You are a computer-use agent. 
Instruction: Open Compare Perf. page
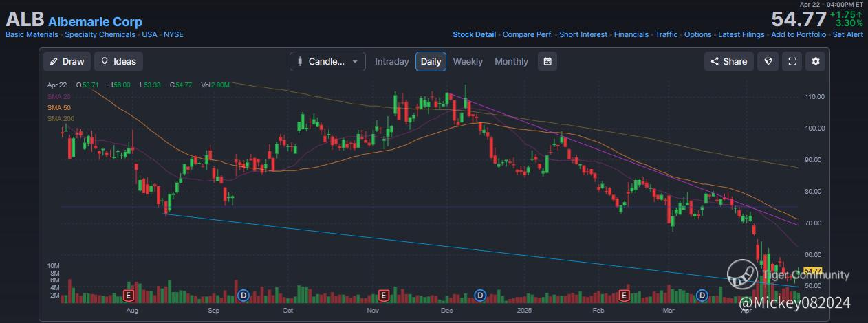tap(528, 34)
